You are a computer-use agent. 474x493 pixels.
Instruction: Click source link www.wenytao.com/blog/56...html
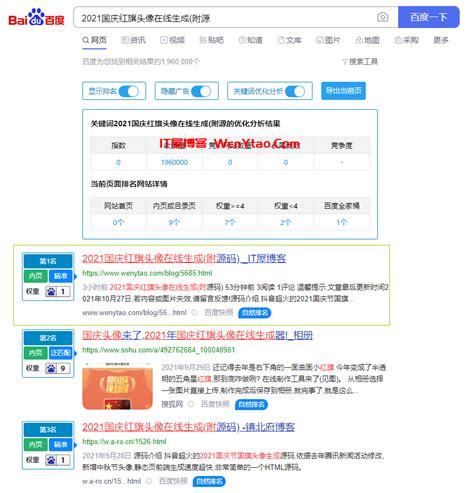coord(134,313)
